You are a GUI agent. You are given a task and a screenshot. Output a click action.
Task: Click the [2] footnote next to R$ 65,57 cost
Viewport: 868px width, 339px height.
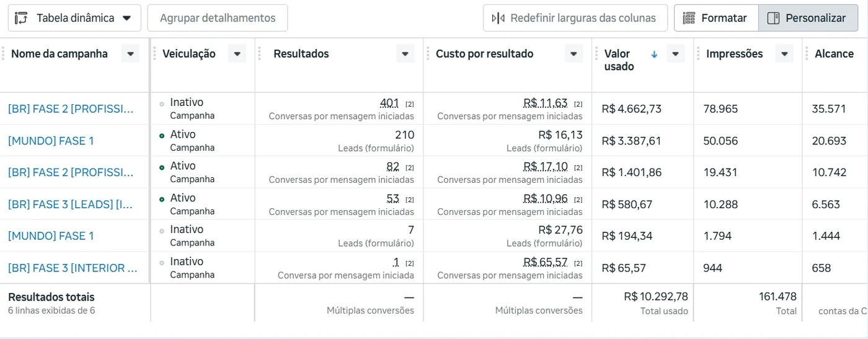pyautogui.click(x=578, y=263)
